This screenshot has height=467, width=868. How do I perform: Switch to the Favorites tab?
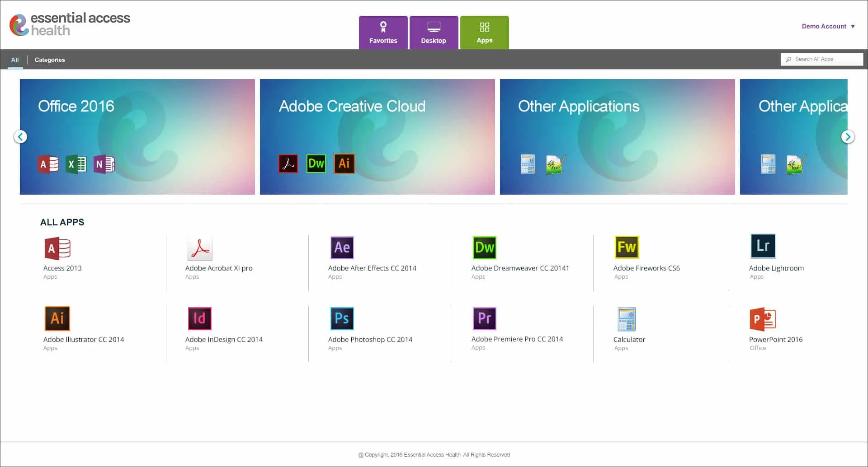383,33
